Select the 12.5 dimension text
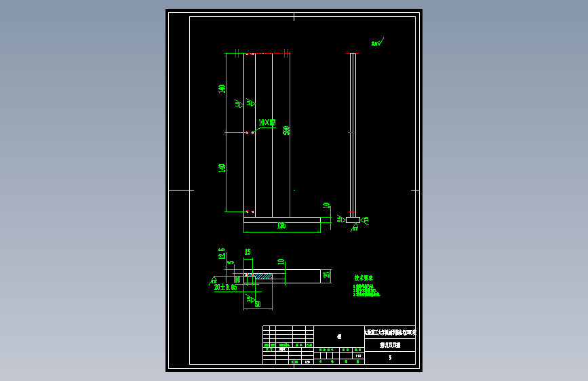Viewport: 588px width, 381px height. [x=222, y=254]
